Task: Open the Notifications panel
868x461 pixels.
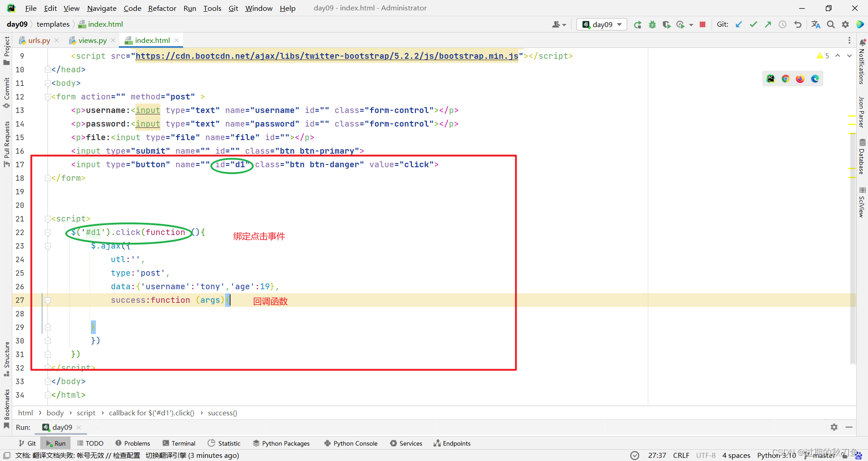Action: (x=862, y=61)
